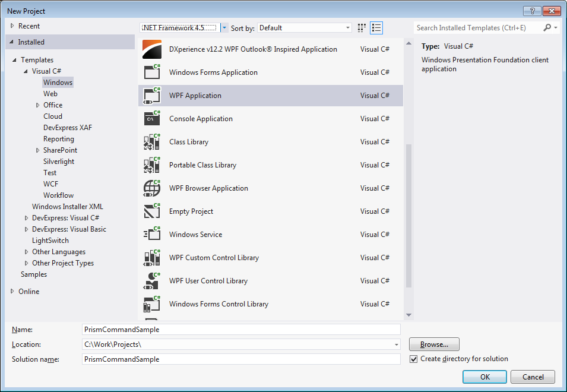The height and width of the screenshot is (392, 567).
Task: Select the Empty Project template name
Action: tap(191, 211)
